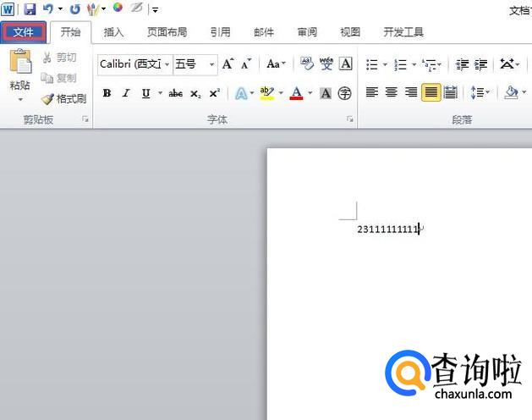Open the 审阅 ribbon tab

(307, 32)
